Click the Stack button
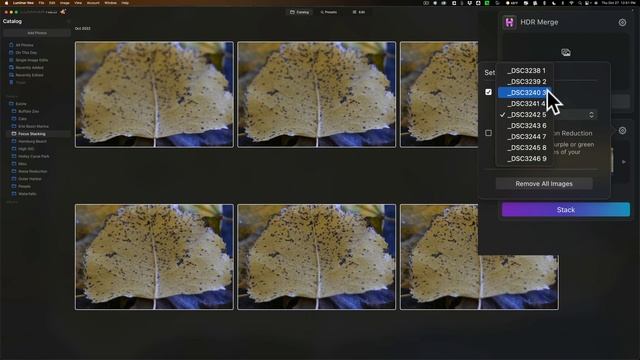Image resolution: width=640 pixels, height=360 pixels. point(566,209)
